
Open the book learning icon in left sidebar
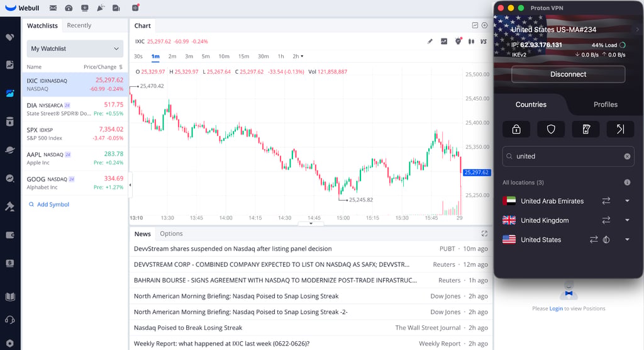click(x=10, y=297)
